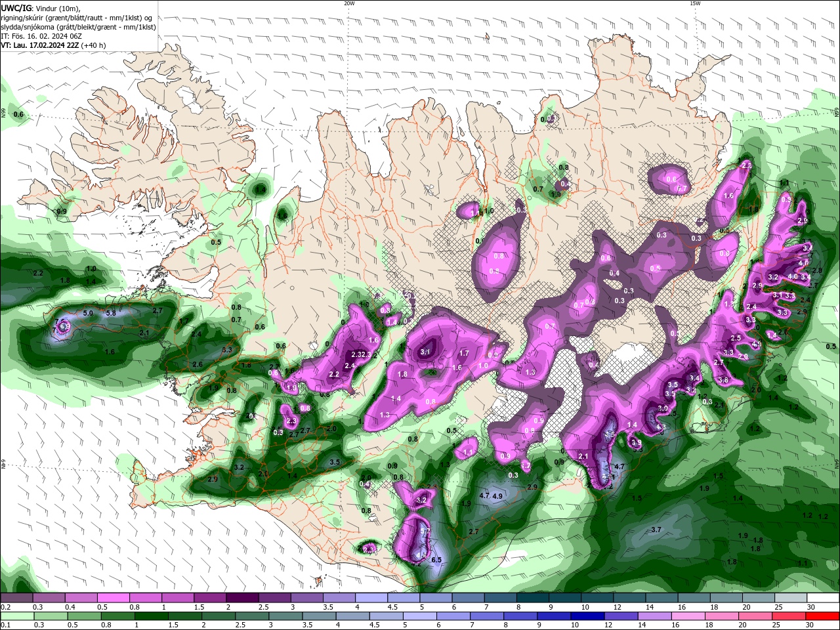Click the violet 12–14 rain swatch
840x630 pixels.
[x=620, y=616]
